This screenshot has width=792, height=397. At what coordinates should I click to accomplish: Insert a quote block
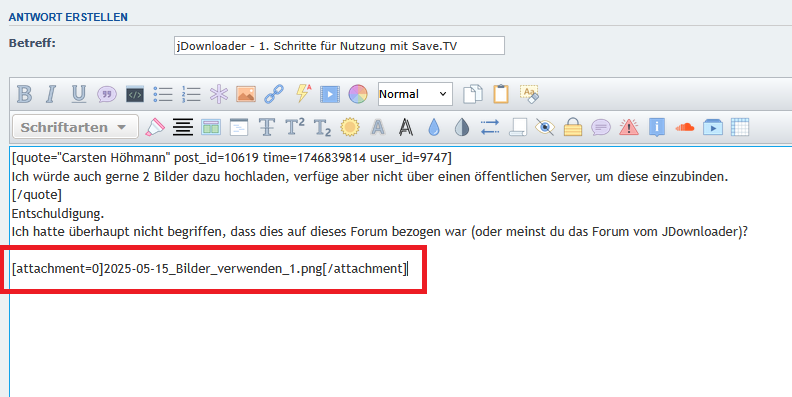pyautogui.click(x=107, y=94)
